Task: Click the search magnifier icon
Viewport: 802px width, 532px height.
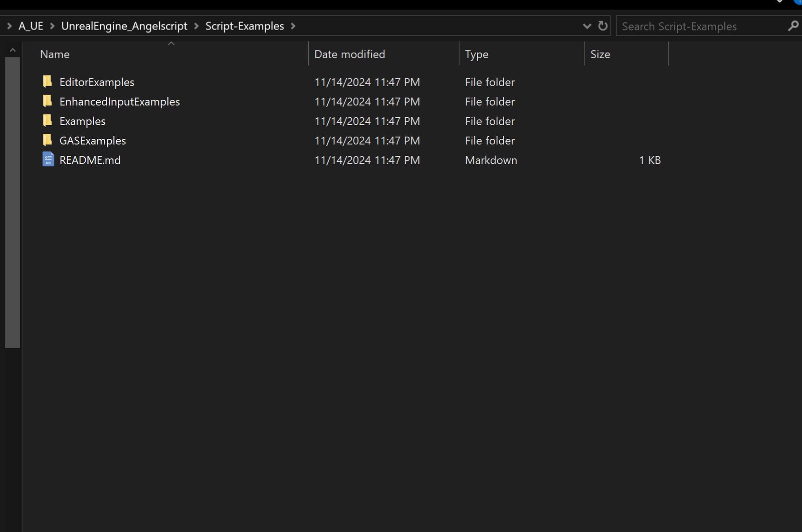Action: (793, 26)
